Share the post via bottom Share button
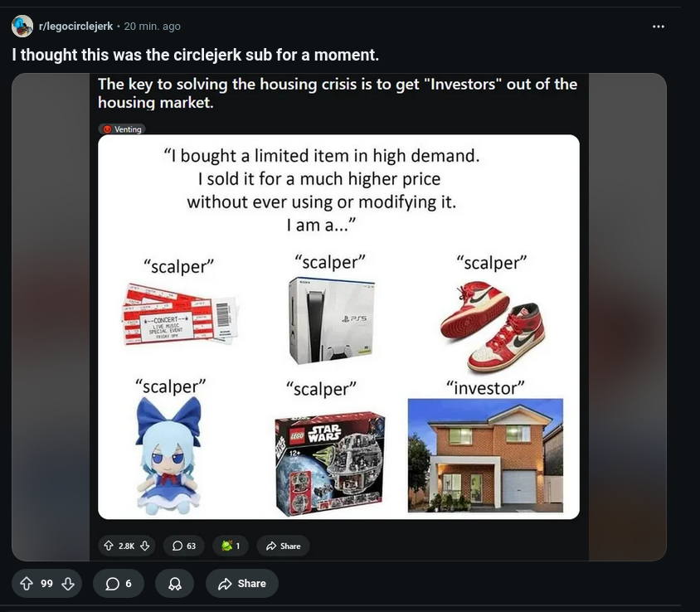This screenshot has width=700, height=612. tap(242, 584)
